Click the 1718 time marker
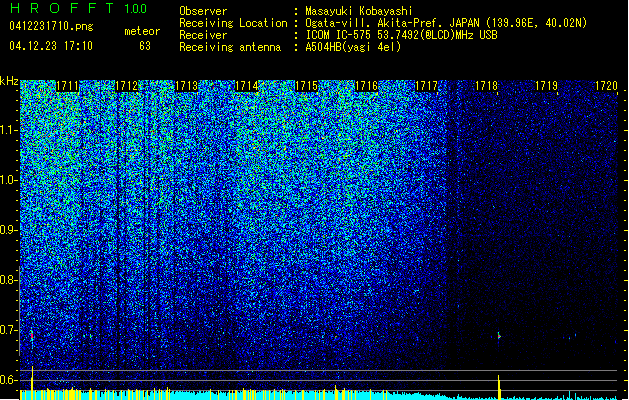The height and width of the screenshot is (400, 629). point(486,86)
